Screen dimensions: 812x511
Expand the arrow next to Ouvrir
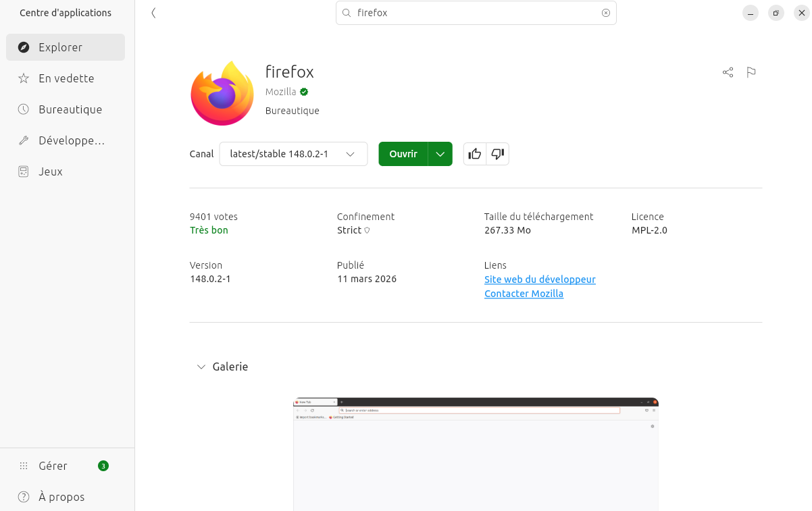pos(440,154)
